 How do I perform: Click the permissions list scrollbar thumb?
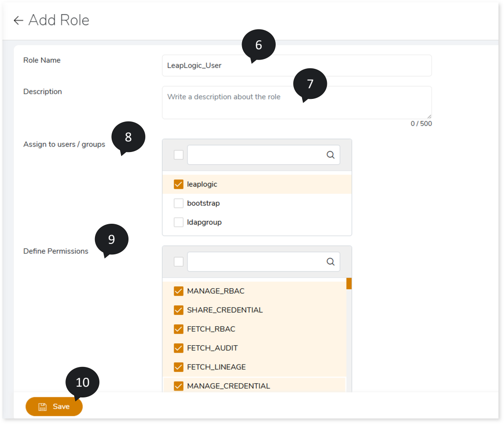click(x=349, y=284)
